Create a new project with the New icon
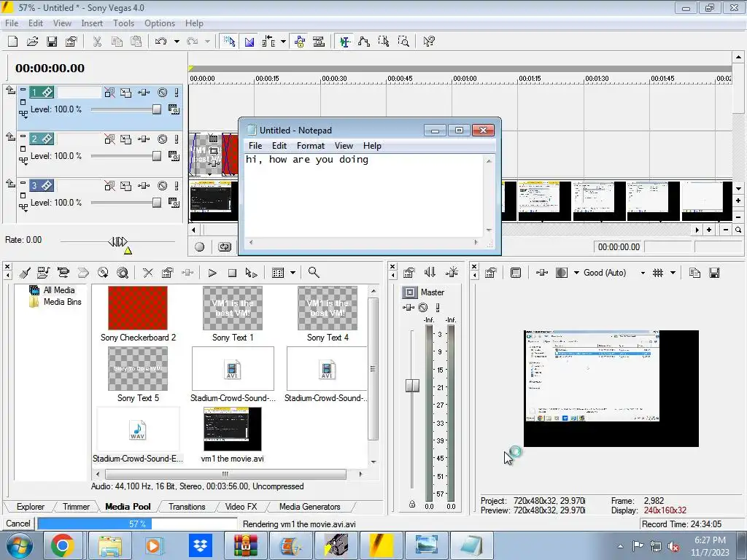This screenshot has width=747, height=560. (13, 42)
